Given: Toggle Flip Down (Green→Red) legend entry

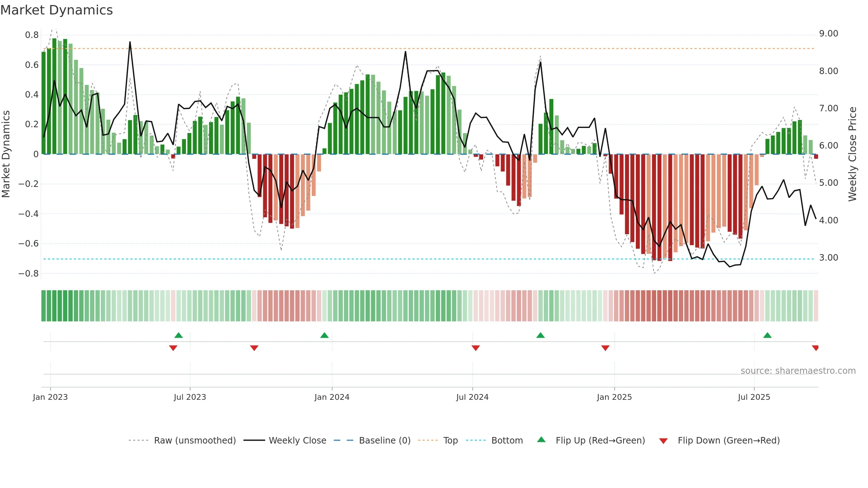Looking at the screenshot, I should click(719, 440).
